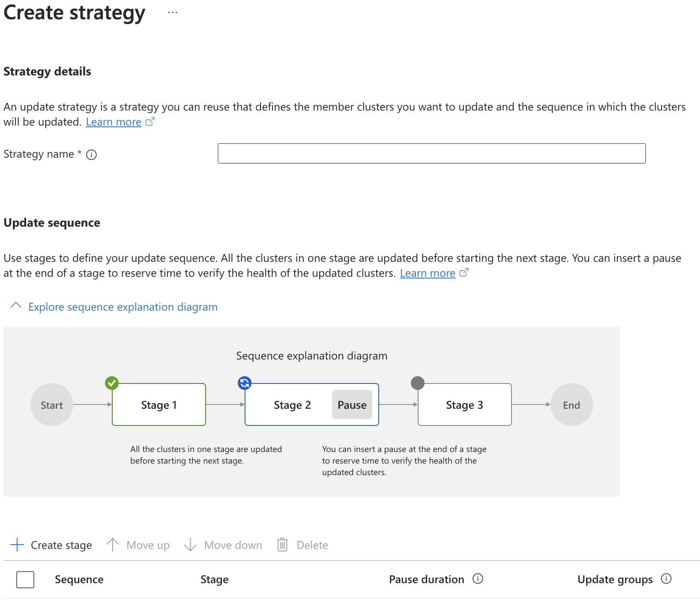Open the Learn more link about stages
Image resolution: width=700 pixels, height=602 pixels.
pos(428,273)
